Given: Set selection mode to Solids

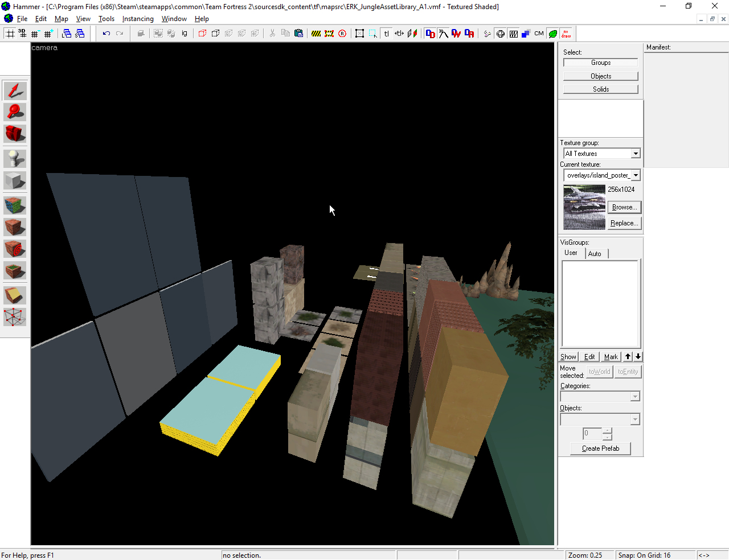Looking at the screenshot, I should coord(601,89).
